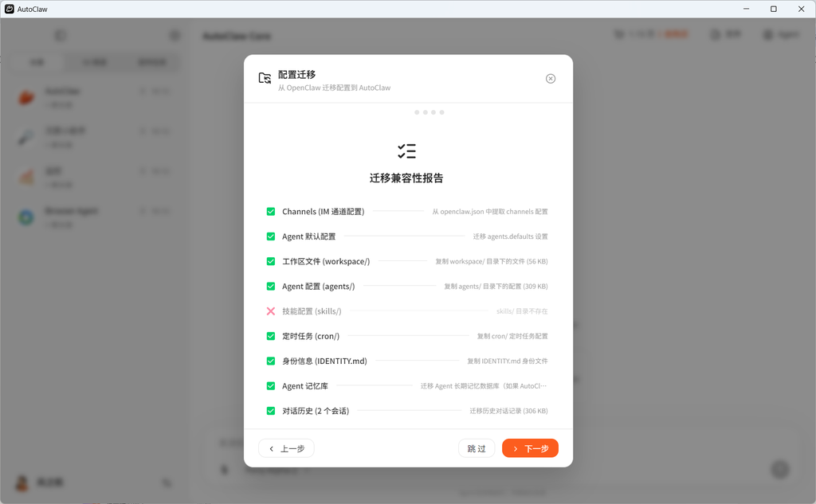
Task: Click description 从 openclaw.json 中提取 channels 配置
Action: [490, 212]
